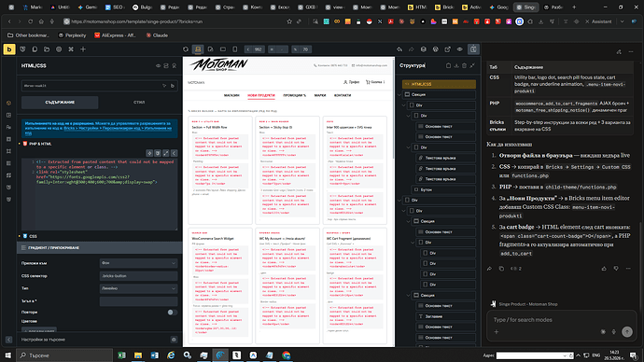The height and width of the screenshot is (362, 644).
Task: Open the Приложи към dropdown
Action: [138, 263]
